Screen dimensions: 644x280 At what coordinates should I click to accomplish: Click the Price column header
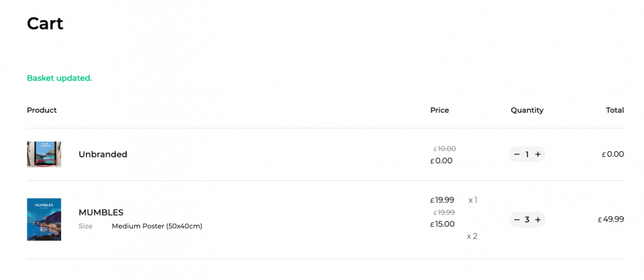439,110
